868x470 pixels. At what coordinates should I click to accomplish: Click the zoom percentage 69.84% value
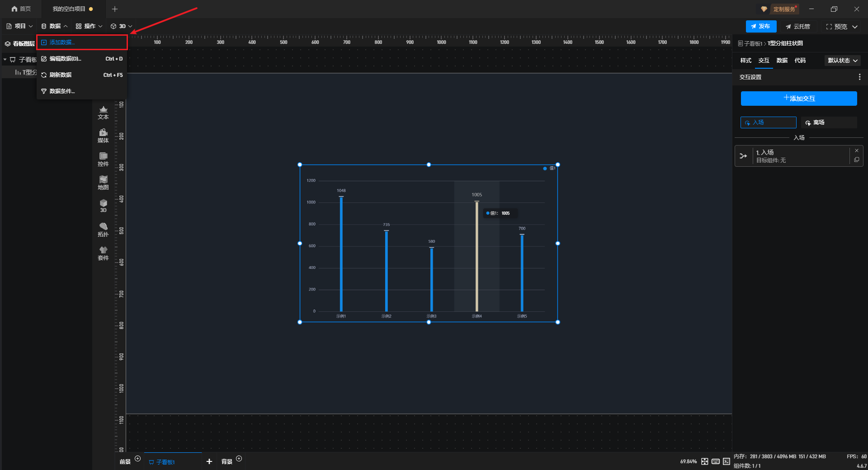coord(688,461)
